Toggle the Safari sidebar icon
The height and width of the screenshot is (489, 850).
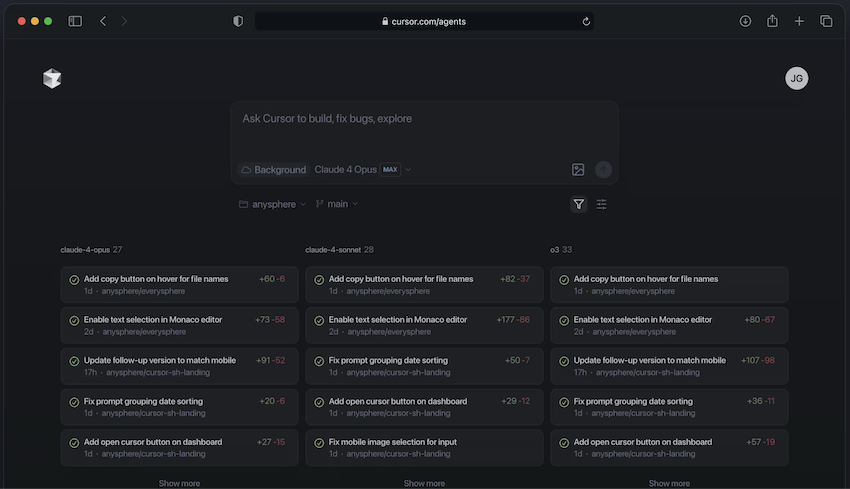coord(75,21)
